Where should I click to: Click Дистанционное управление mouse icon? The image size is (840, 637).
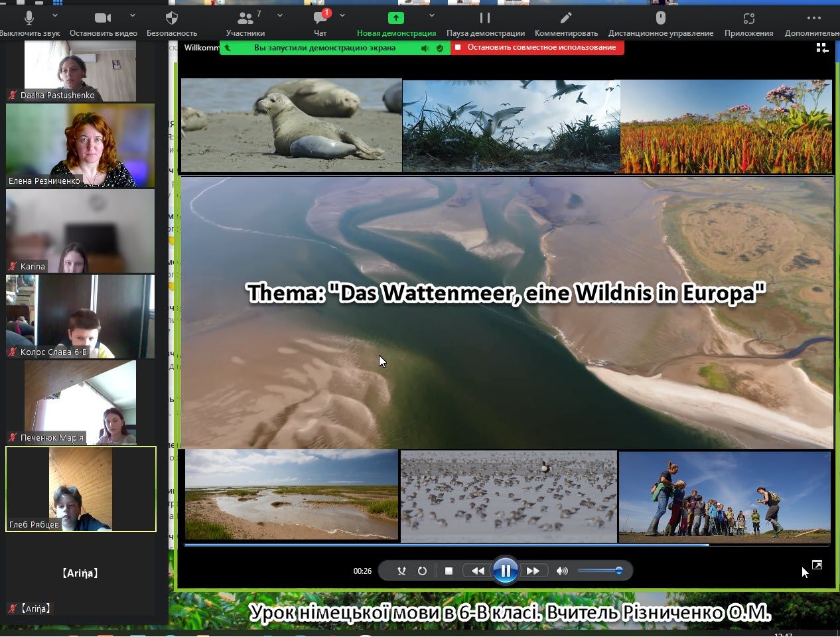click(660, 19)
